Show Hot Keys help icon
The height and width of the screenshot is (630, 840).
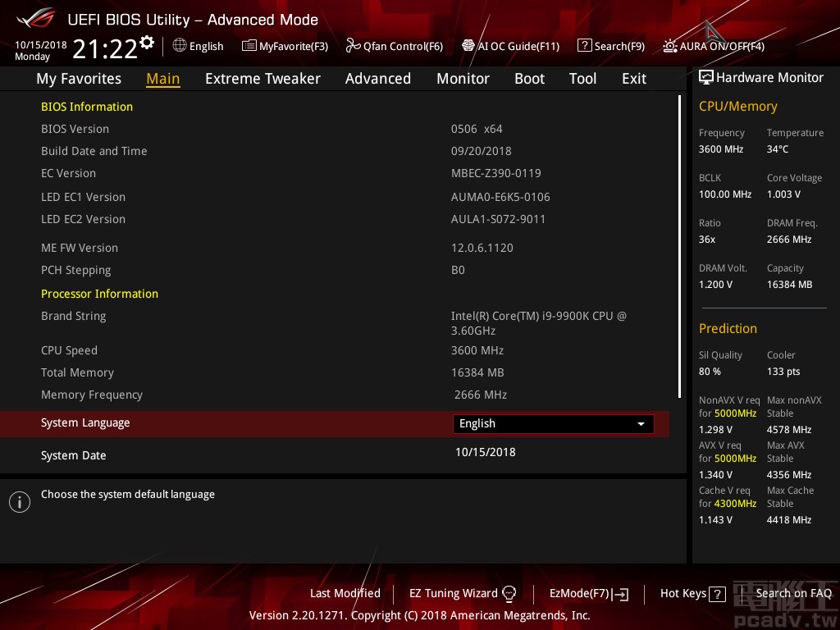point(717,595)
